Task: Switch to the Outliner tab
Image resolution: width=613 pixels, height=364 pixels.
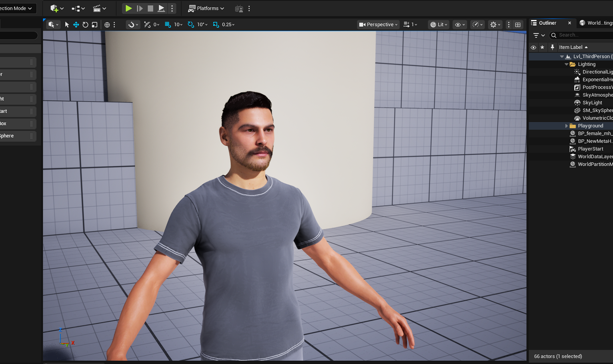Action: point(547,23)
